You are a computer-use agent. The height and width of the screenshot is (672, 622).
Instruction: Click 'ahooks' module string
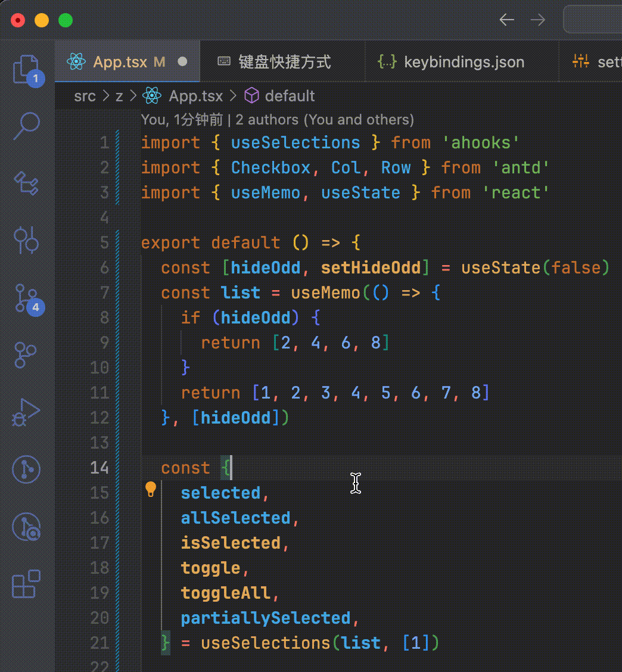481,142
